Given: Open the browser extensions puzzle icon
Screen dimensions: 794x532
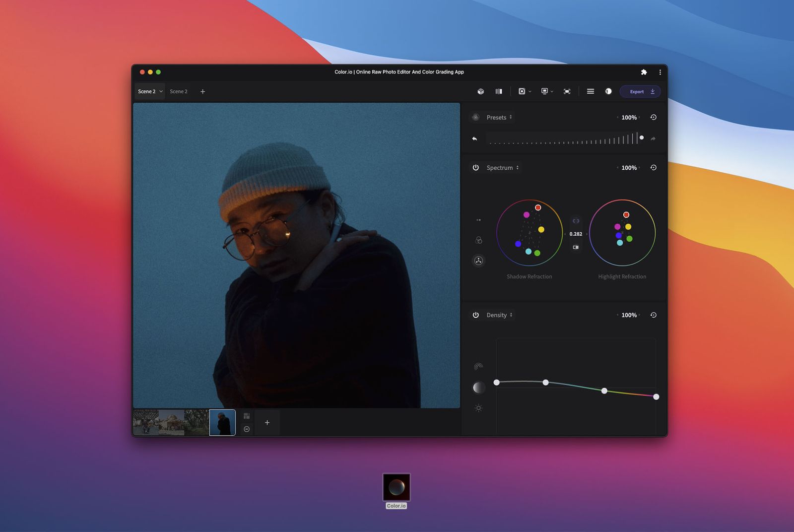Looking at the screenshot, I should point(644,72).
